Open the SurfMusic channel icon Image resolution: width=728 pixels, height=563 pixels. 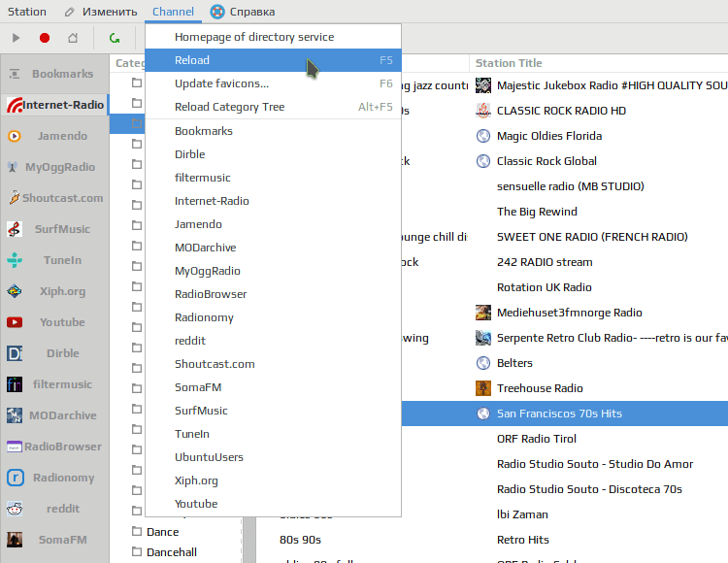15,229
